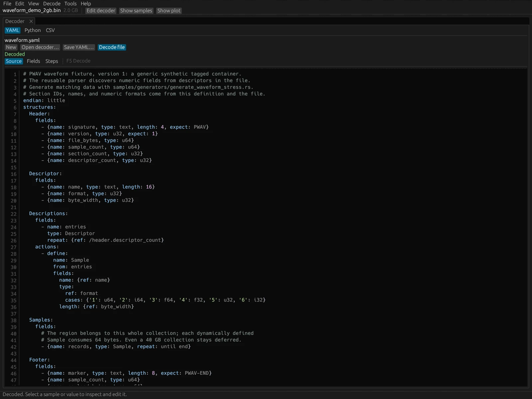Open the Decode menu

tap(52, 4)
